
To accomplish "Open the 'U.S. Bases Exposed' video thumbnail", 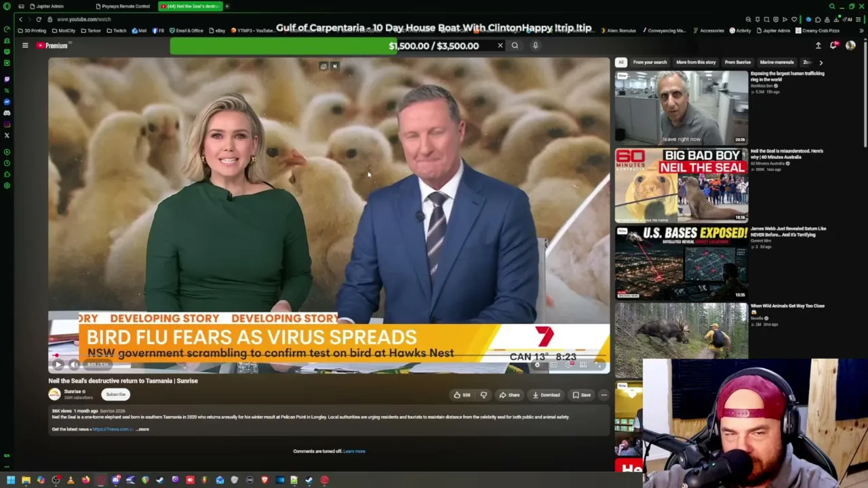I will (682, 263).
